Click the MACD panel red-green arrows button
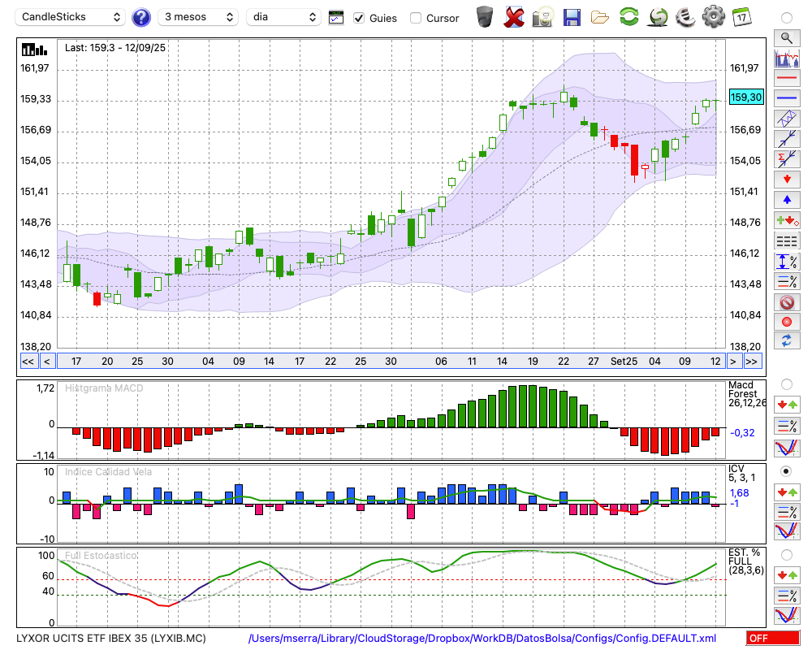The height and width of the screenshot is (650, 812). point(787,405)
